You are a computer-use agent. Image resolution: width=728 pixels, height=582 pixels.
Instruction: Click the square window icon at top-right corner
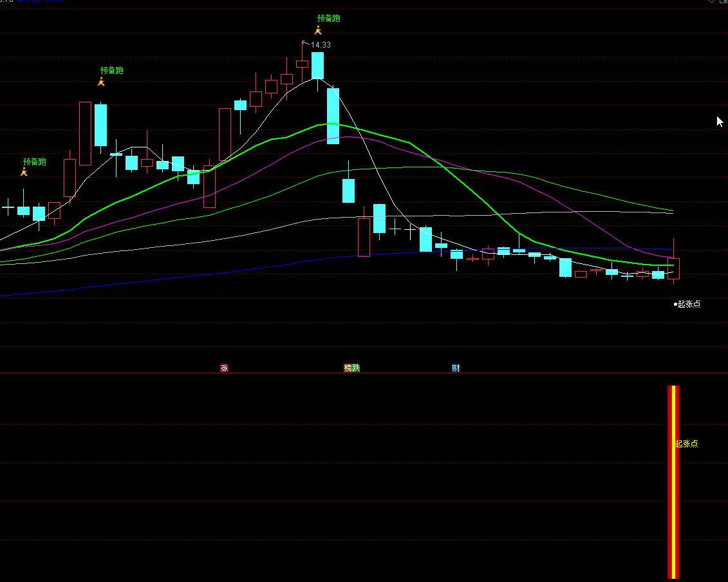pyautogui.click(x=723, y=2)
